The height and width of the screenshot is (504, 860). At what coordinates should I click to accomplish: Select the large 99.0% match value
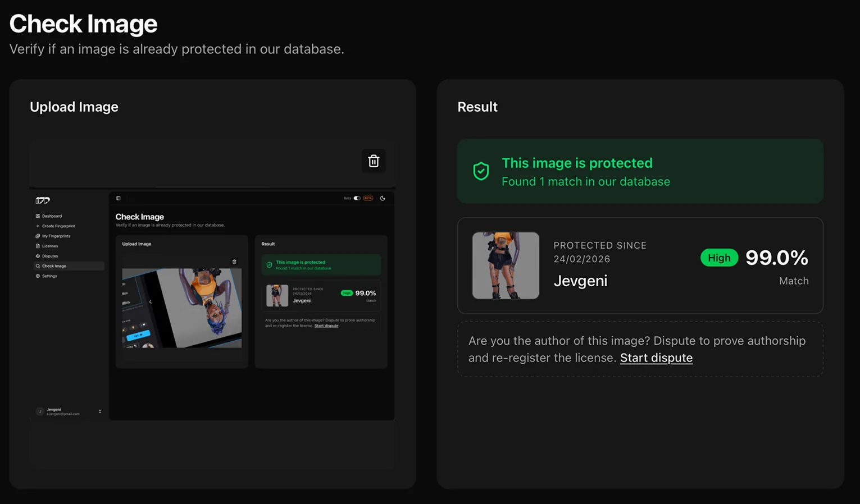776,258
